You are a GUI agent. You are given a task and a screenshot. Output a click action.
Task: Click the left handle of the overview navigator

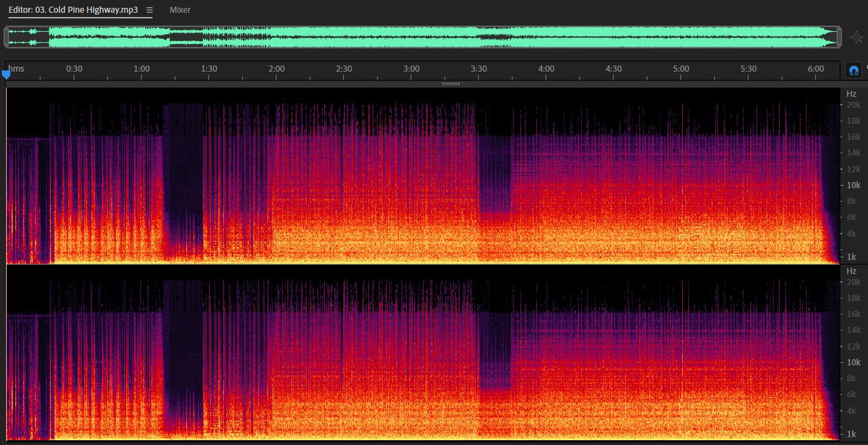7,37
